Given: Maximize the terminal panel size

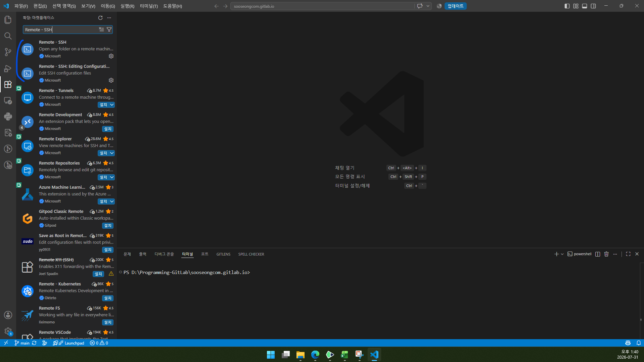Looking at the screenshot, I should 628,254.
